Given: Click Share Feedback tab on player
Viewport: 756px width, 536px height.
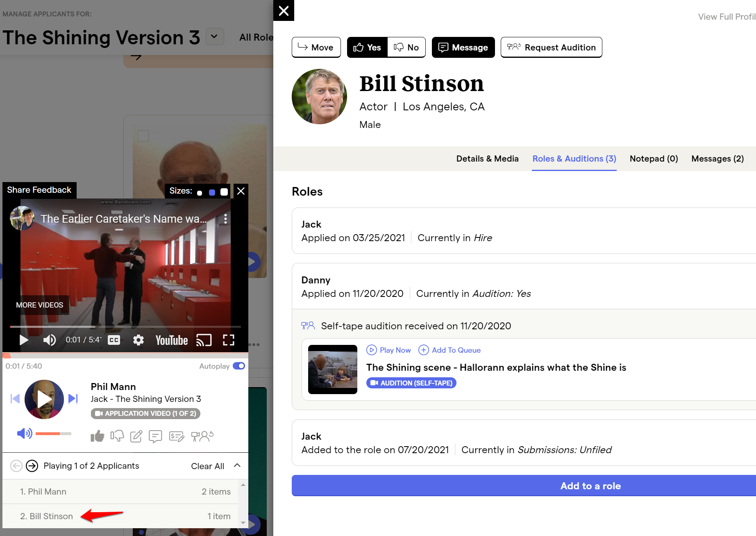Looking at the screenshot, I should [x=39, y=190].
